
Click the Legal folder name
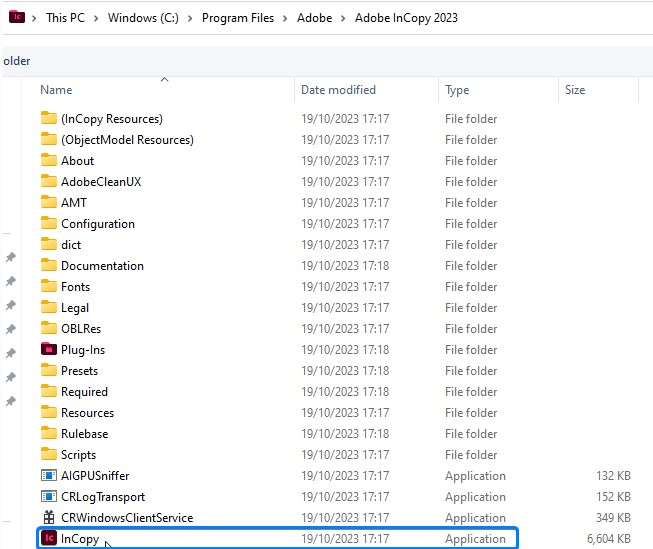[x=75, y=308]
